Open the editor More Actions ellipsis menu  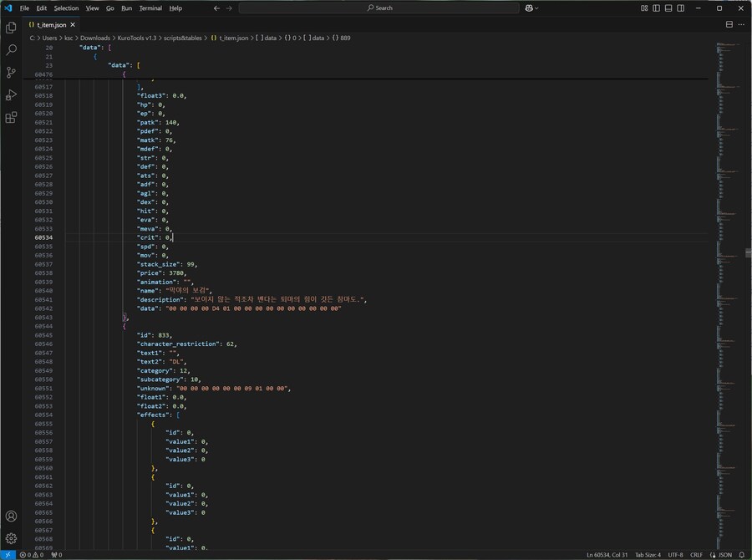coord(741,24)
